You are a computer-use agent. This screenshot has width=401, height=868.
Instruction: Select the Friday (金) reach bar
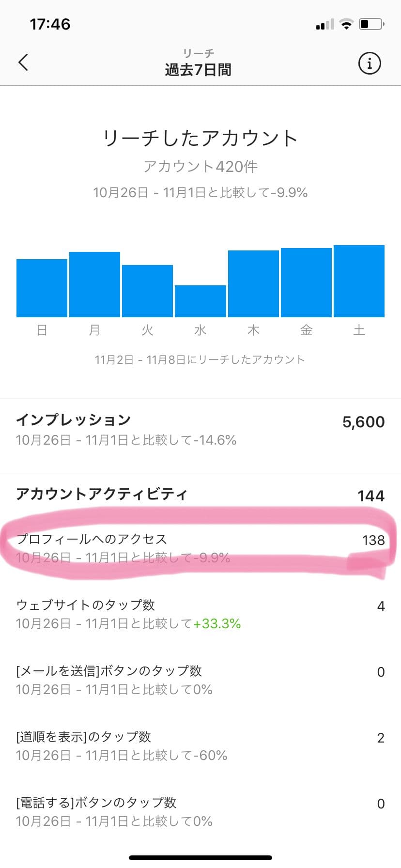[306, 282]
